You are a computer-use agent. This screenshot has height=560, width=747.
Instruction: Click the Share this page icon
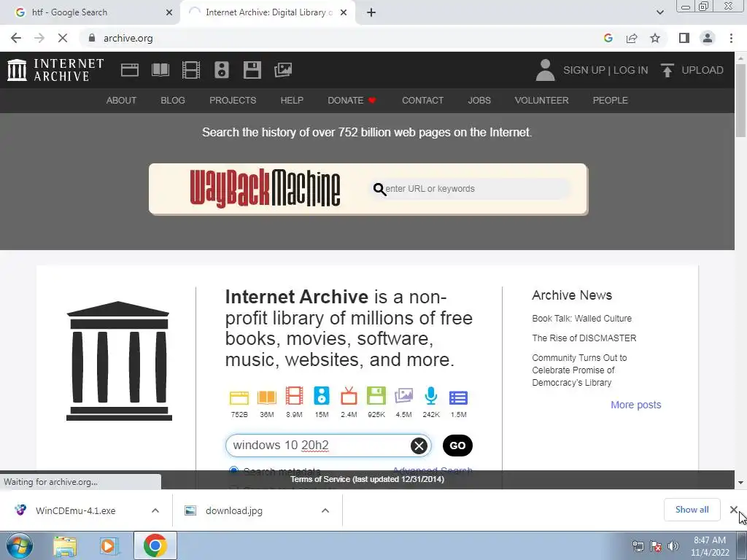[x=632, y=38]
